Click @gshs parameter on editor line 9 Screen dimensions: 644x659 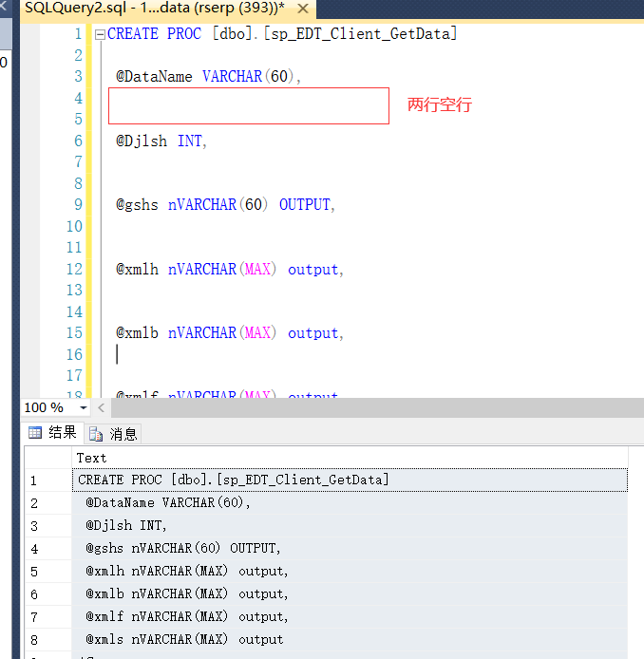pyautogui.click(x=137, y=205)
